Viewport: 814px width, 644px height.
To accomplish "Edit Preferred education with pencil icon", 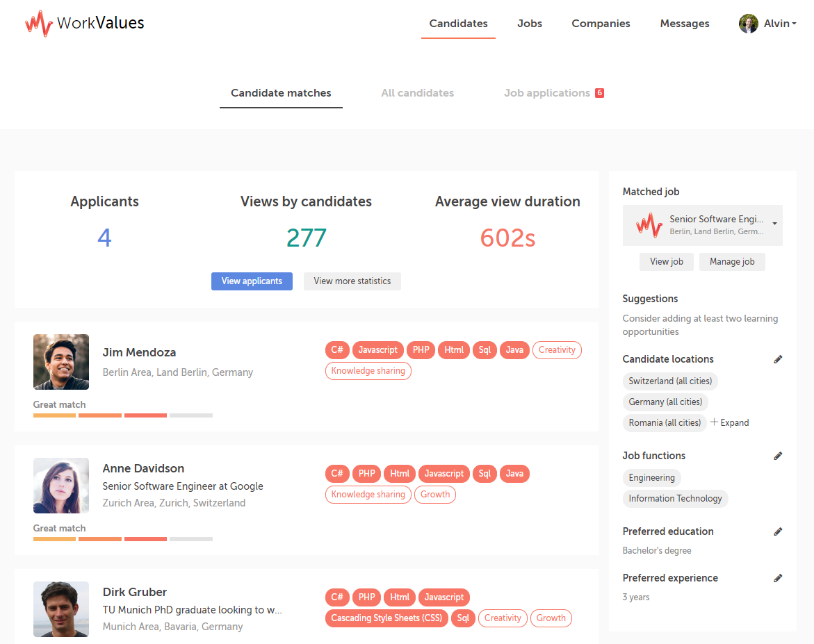I will point(778,531).
